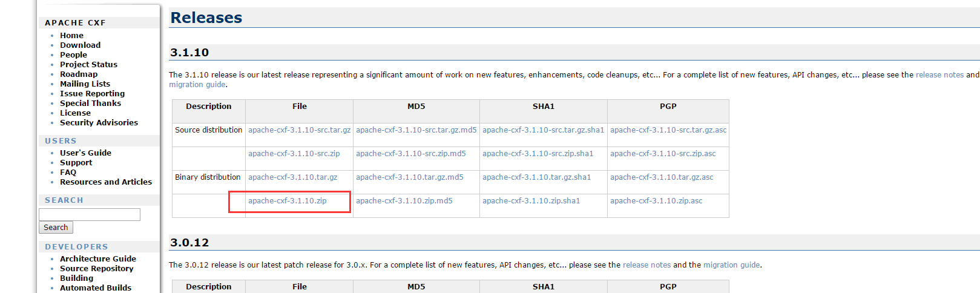Select the Source distribution cell text
980x293 pixels.
click(x=208, y=130)
